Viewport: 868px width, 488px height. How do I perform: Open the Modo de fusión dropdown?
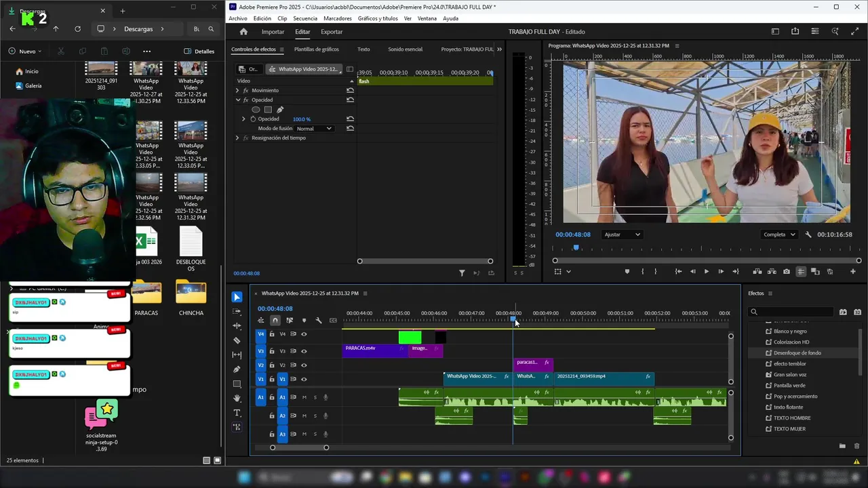click(315, 129)
